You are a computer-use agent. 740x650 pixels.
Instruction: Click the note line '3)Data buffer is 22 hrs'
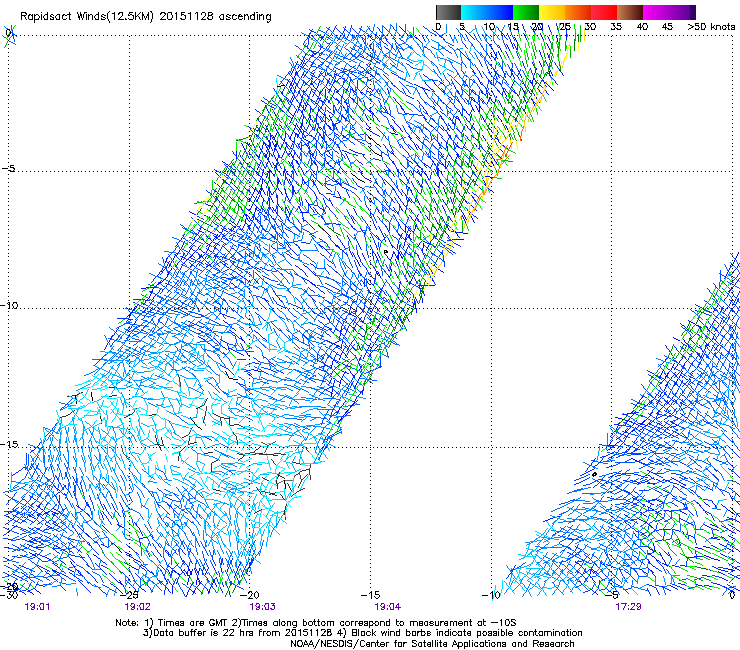coord(362,633)
